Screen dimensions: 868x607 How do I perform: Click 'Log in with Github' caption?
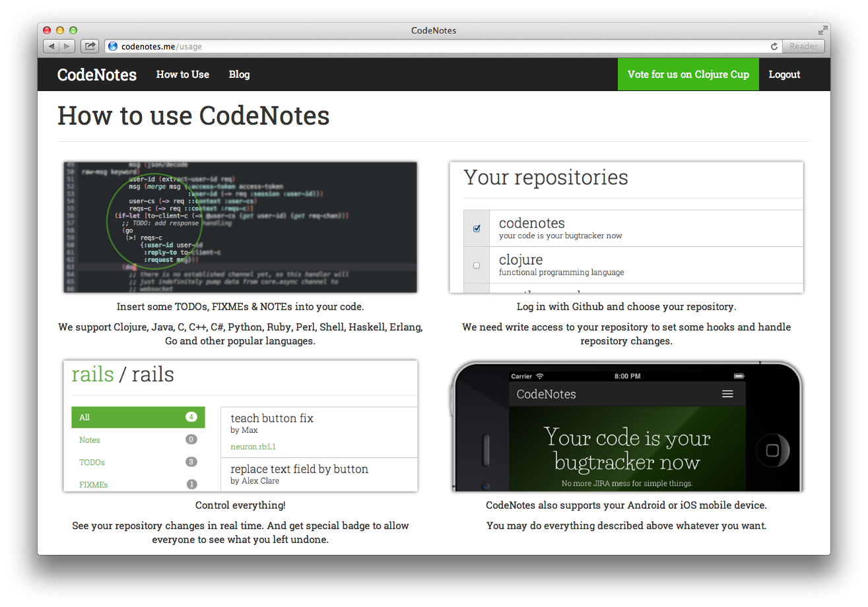pyautogui.click(x=626, y=307)
